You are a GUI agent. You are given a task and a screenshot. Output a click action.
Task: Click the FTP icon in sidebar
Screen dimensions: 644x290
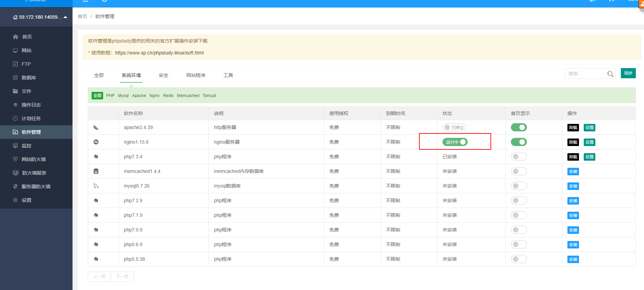coord(15,64)
